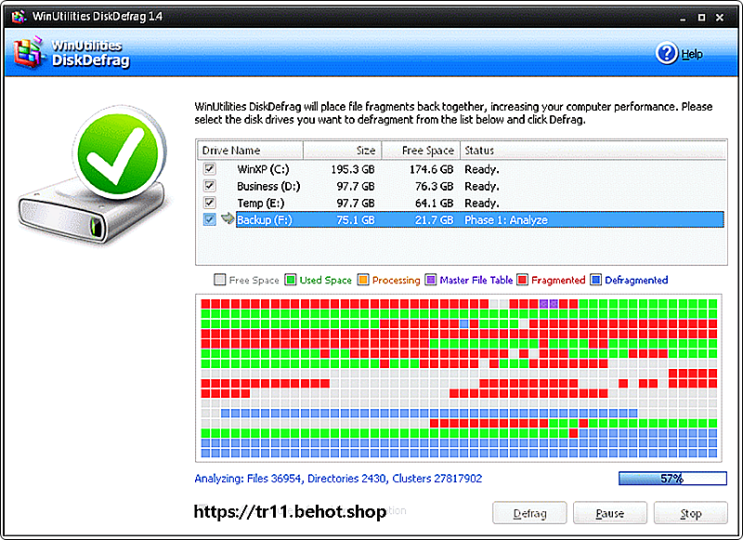Screen dimensions: 743x540
Task: Click the 57% progress bar
Action: click(672, 478)
